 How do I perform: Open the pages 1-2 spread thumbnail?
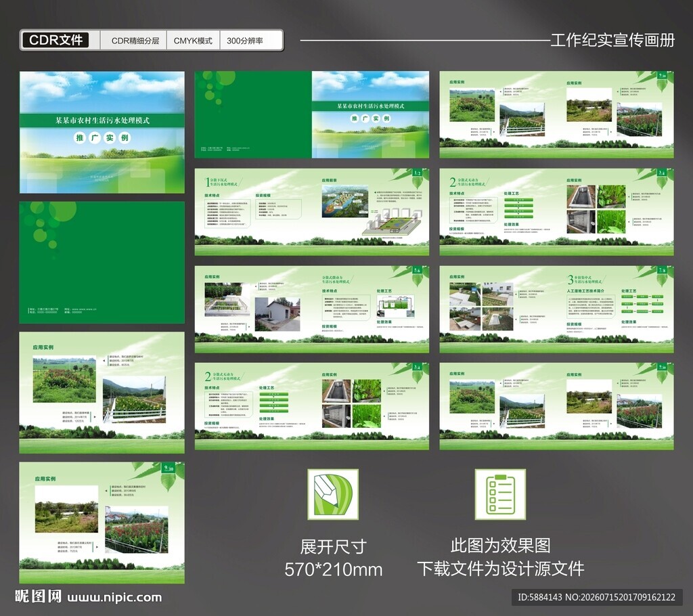(312, 212)
